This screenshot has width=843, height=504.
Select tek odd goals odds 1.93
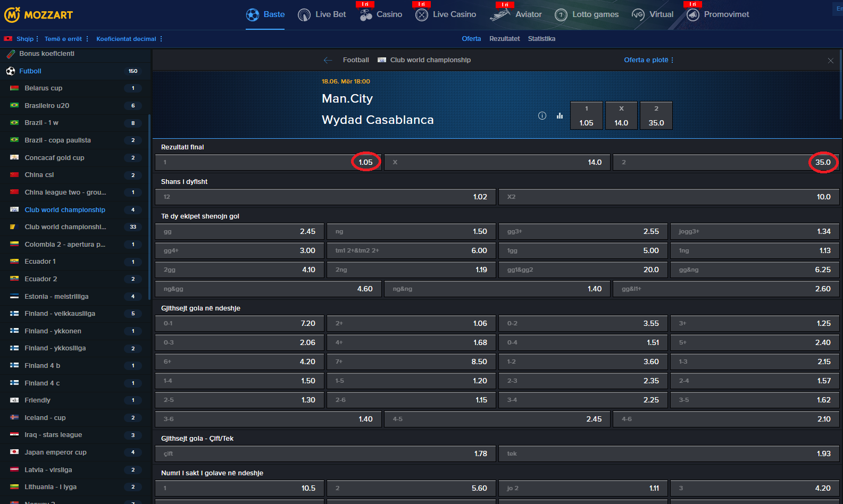coord(669,453)
